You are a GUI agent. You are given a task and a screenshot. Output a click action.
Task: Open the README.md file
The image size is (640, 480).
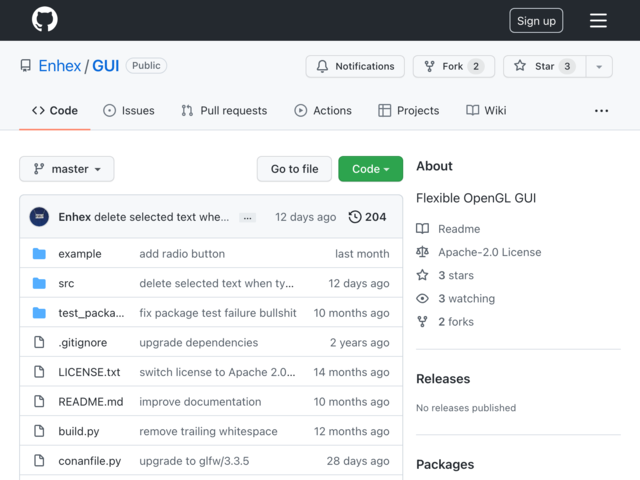[x=91, y=402]
